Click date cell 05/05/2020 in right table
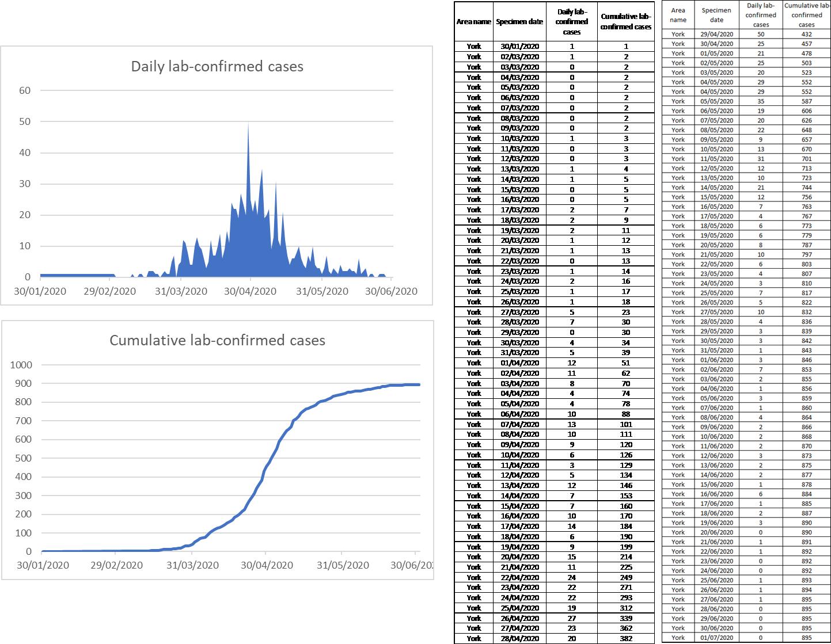The image size is (831, 644). click(716, 101)
